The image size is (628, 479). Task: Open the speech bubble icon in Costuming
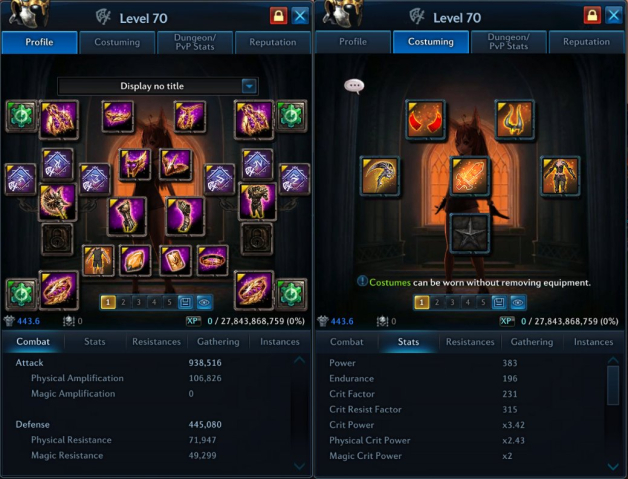coord(354,86)
